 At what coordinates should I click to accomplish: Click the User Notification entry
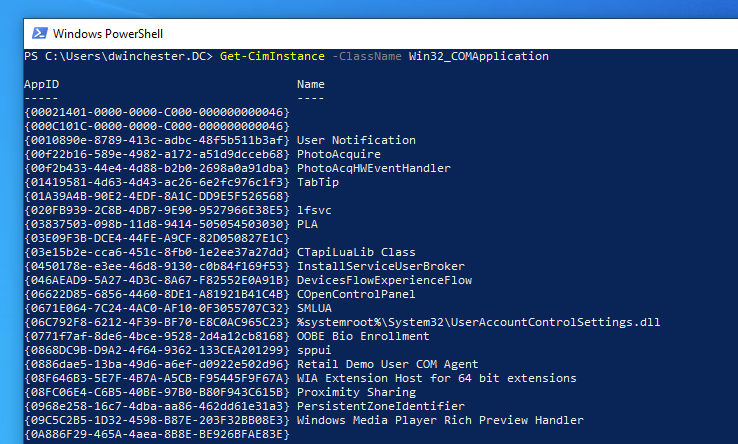pyautogui.click(x=356, y=140)
